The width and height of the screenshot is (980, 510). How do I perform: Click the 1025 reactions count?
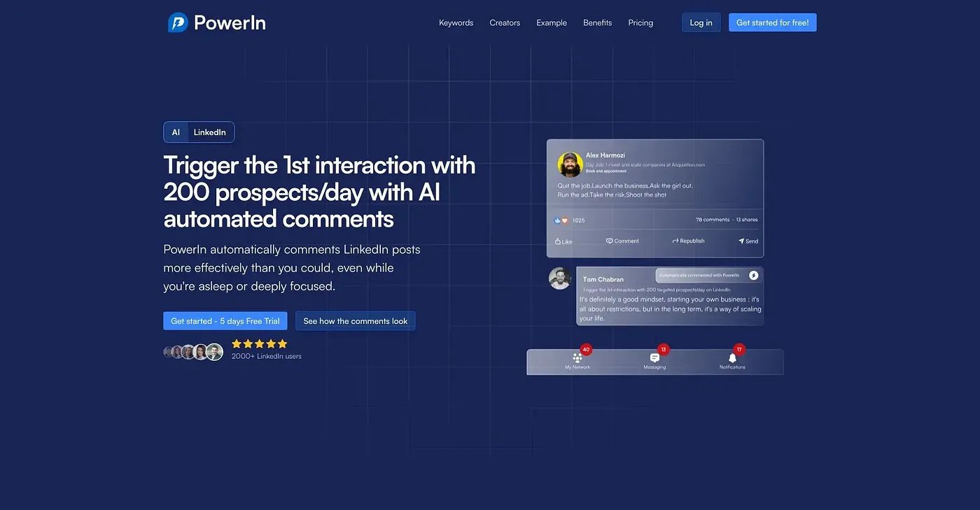point(578,220)
